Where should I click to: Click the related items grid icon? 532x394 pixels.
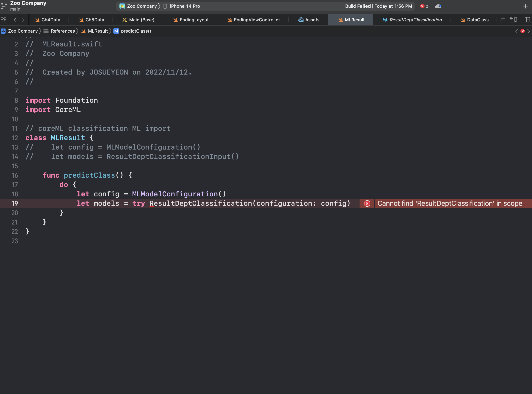pos(4,20)
